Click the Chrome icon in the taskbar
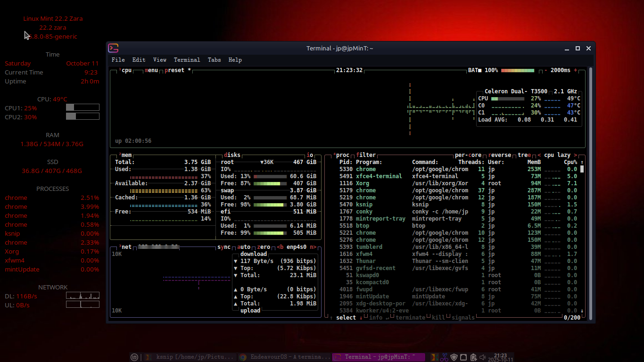The height and width of the screenshot is (362, 644). coord(243,357)
